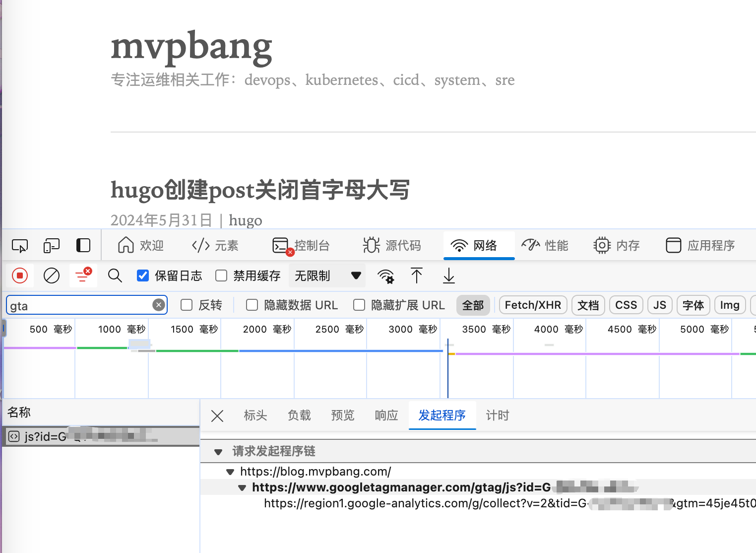This screenshot has width=756, height=553.
Task: Stop recording network log
Action: click(x=20, y=276)
